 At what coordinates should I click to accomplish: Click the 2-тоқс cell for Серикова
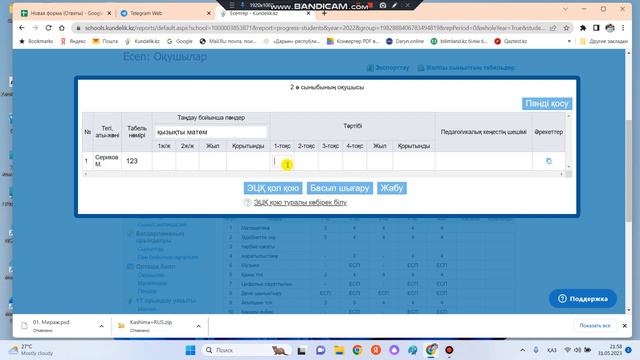coord(306,161)
